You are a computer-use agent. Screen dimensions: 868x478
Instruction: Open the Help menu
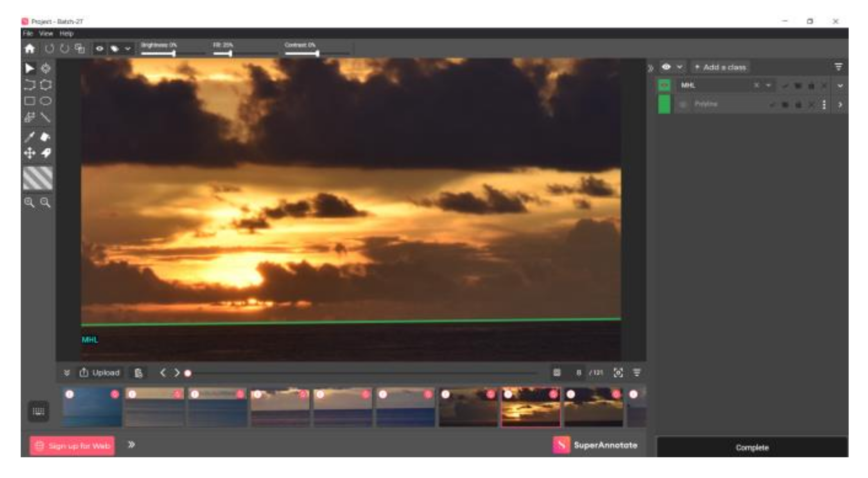[x=66, y=34]
